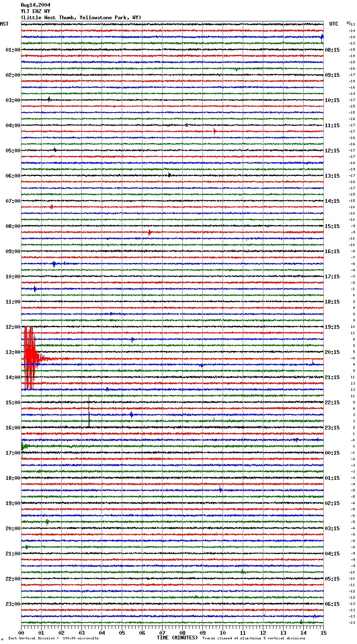Click the Traces clipped at plus/minus note
The width and height of the screenshot is (357, 644).
pyautogui.click(x=254, y=639)
